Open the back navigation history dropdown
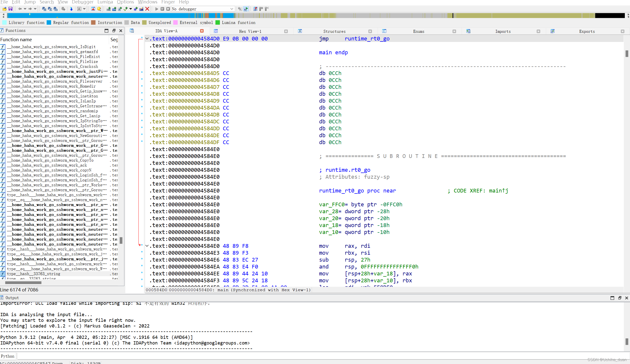This screenshot has height=364, width=630. [x=25, y=9]
